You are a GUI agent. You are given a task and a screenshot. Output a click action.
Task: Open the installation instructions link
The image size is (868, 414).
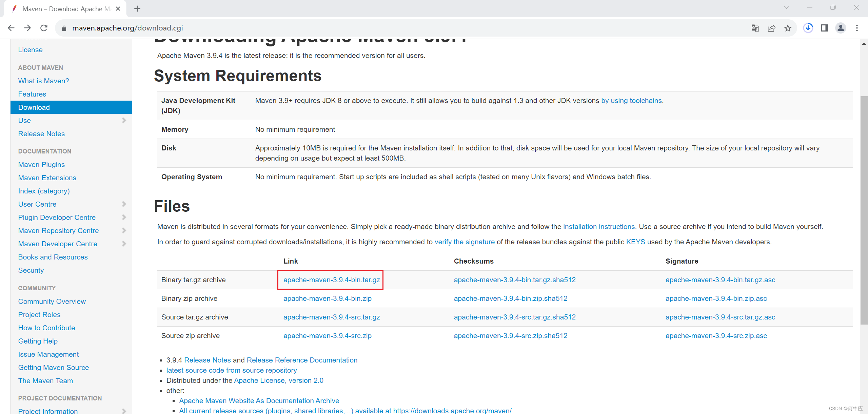point(600,227)
